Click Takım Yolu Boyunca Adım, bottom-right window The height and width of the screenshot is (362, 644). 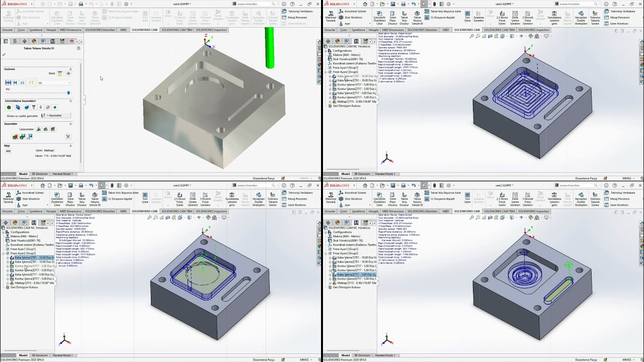443,193
